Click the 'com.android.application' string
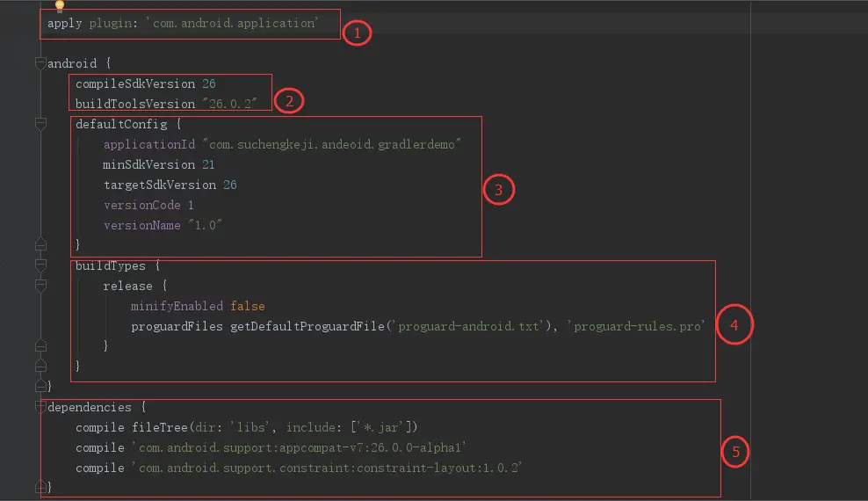This screenshot has width=868, height=501. tap(232, 23)
